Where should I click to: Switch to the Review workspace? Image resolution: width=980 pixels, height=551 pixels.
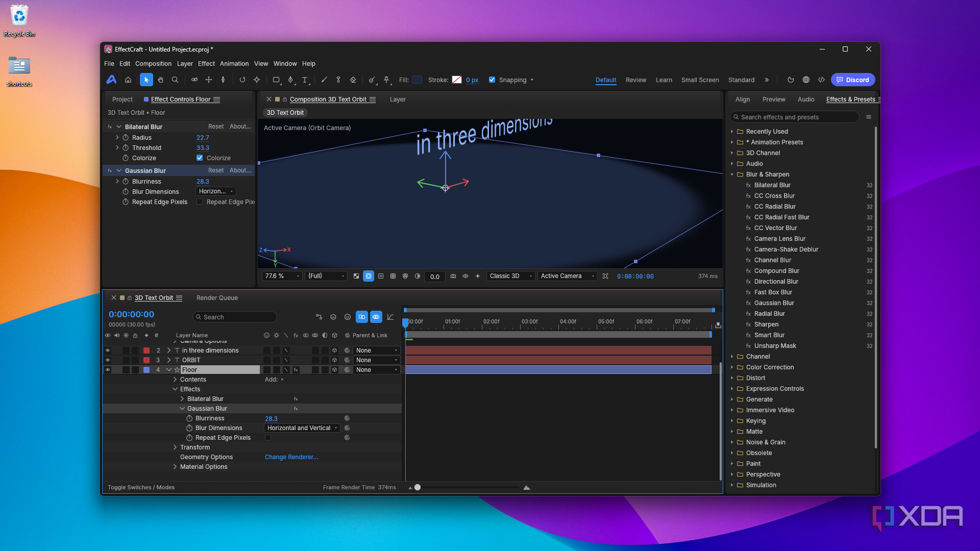pos(636,80)
